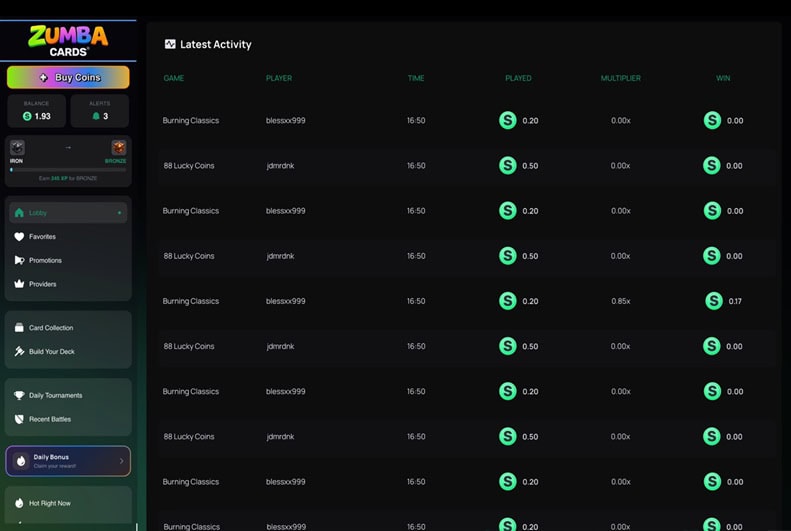Viewport: 791px width, 531px height.
Task: Click the Iron rank badge icon
Action: [x=17, y=148]
